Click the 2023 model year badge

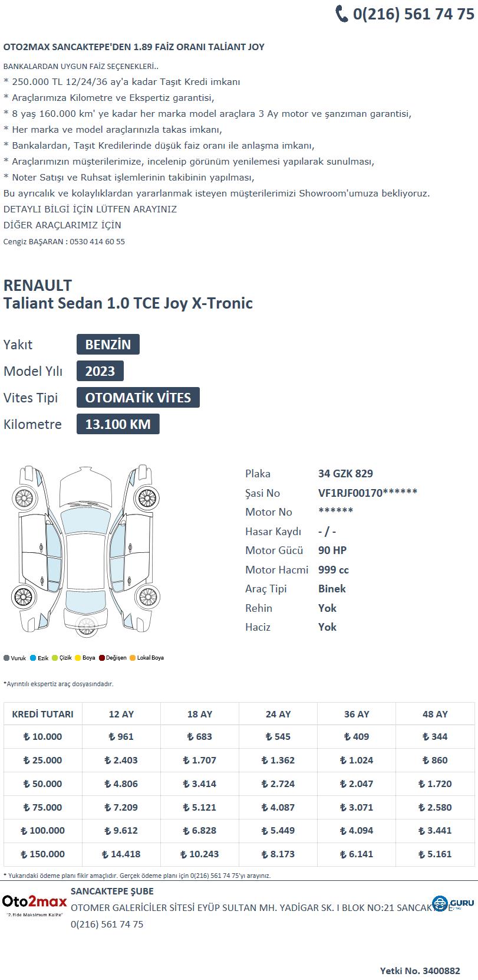click(100, 371)
